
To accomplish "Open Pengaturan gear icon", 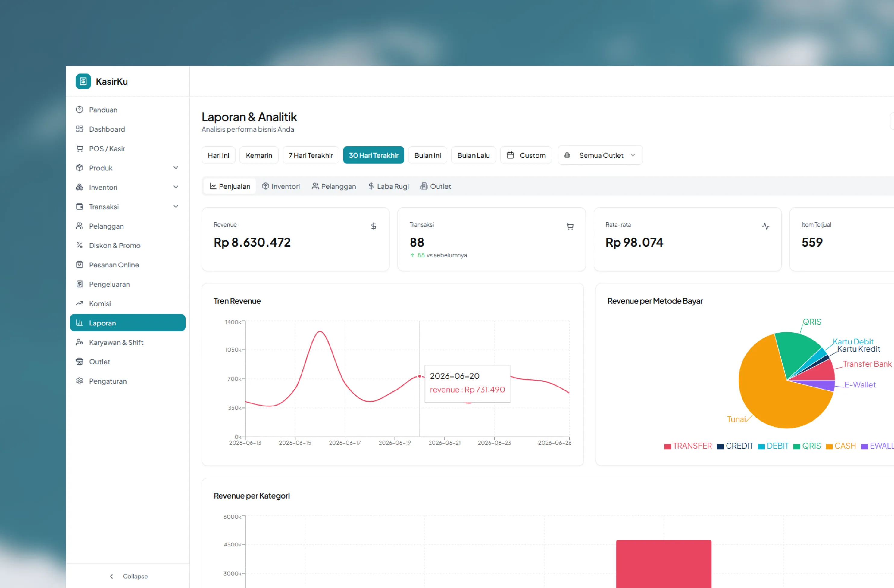I will pos(79,381).
